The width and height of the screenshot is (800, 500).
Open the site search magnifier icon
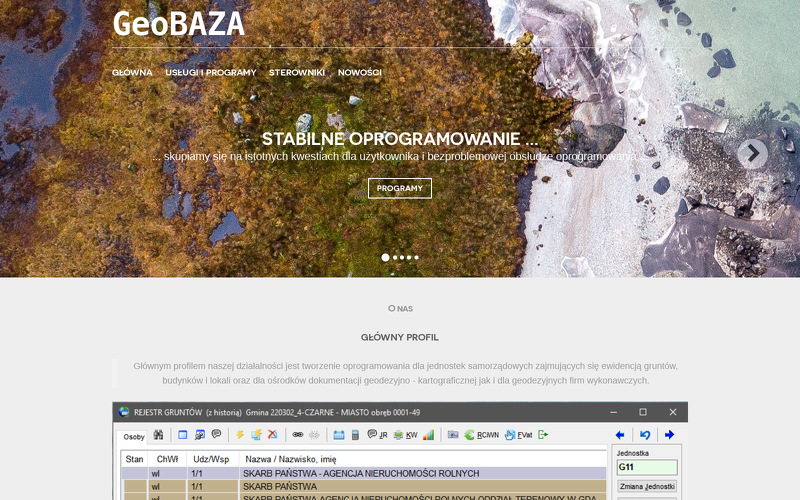pos(679,71)
